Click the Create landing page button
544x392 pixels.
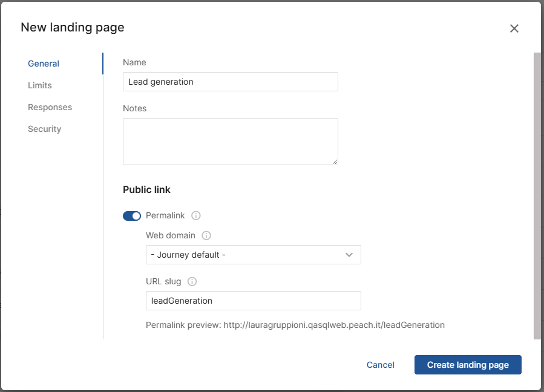468,365
